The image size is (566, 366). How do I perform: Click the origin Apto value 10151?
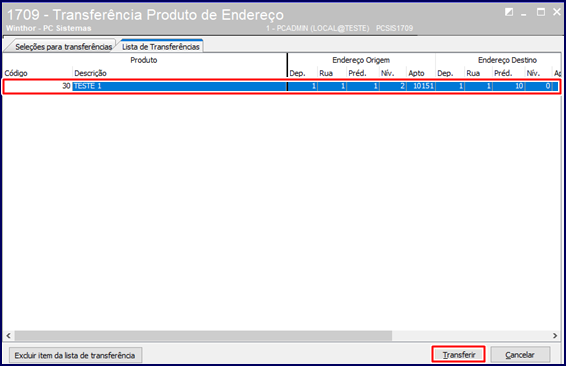[421, 86]
